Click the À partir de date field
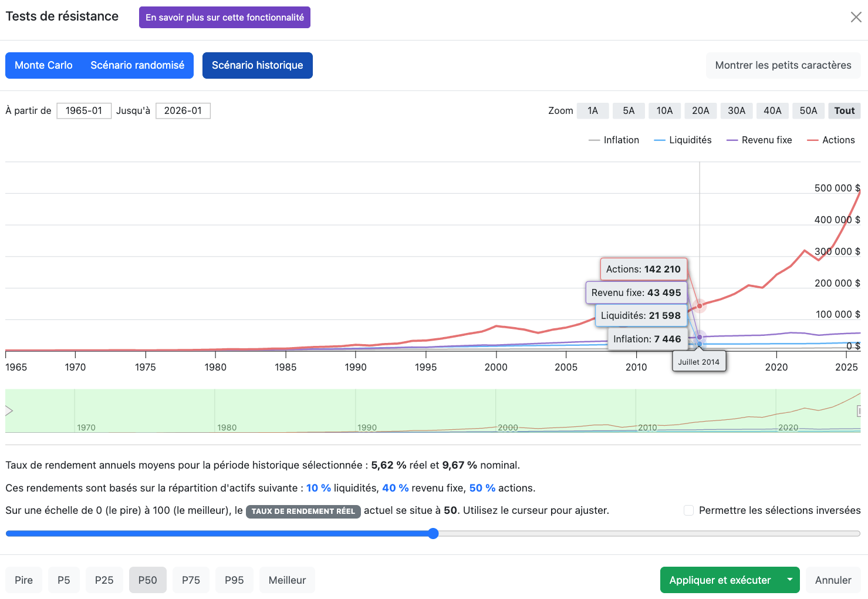868x599 pixels. tap(84, 110)
